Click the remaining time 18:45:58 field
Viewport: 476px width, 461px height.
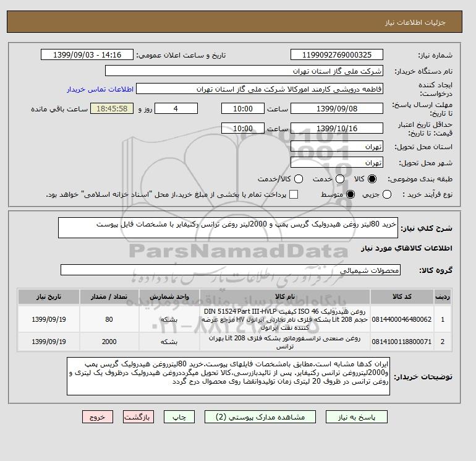coord(112,108)
